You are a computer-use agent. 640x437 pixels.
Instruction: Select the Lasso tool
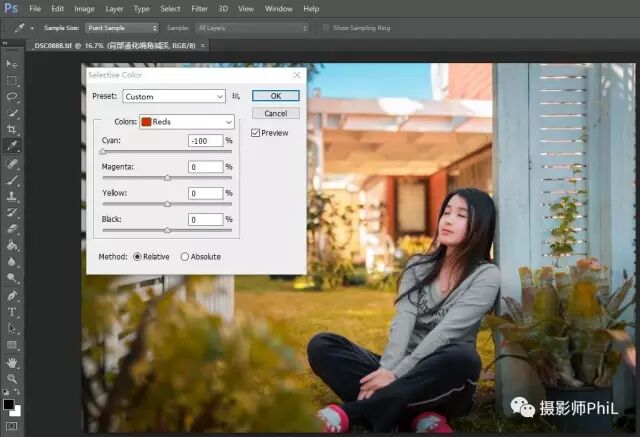(11, 97)
